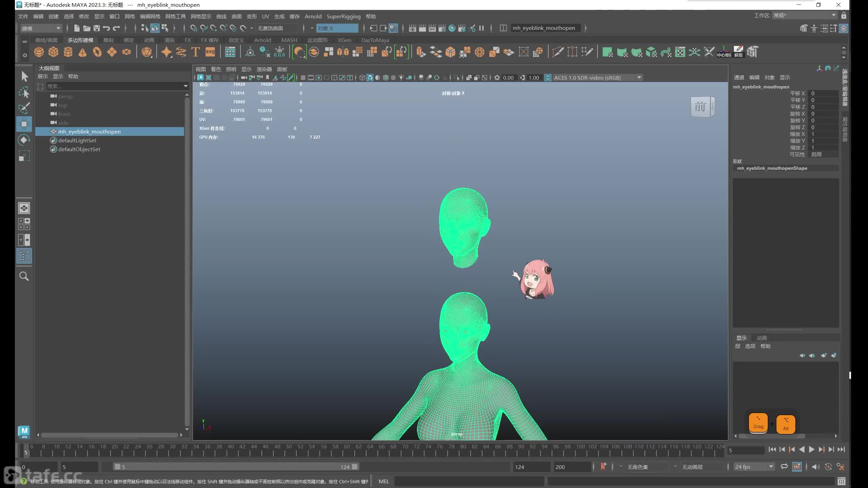Toggle the outliner filter icon beside search
Screen dimensions: 868x488
[40, 86]
